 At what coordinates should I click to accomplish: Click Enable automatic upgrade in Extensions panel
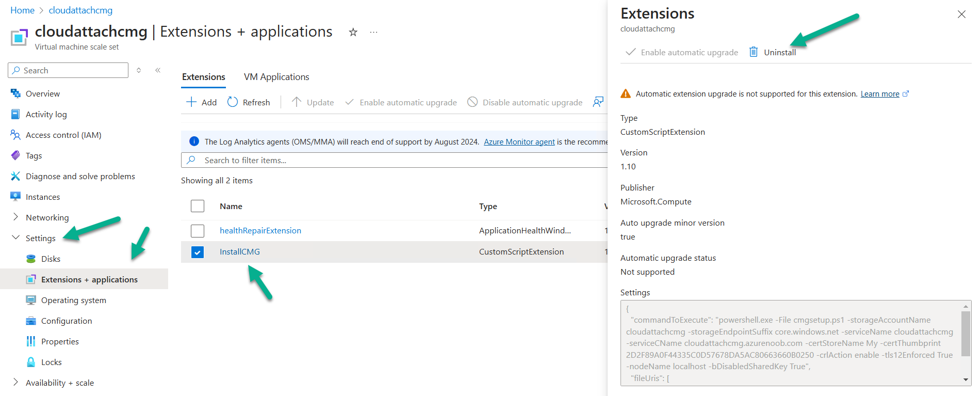(x=682, y=52)
